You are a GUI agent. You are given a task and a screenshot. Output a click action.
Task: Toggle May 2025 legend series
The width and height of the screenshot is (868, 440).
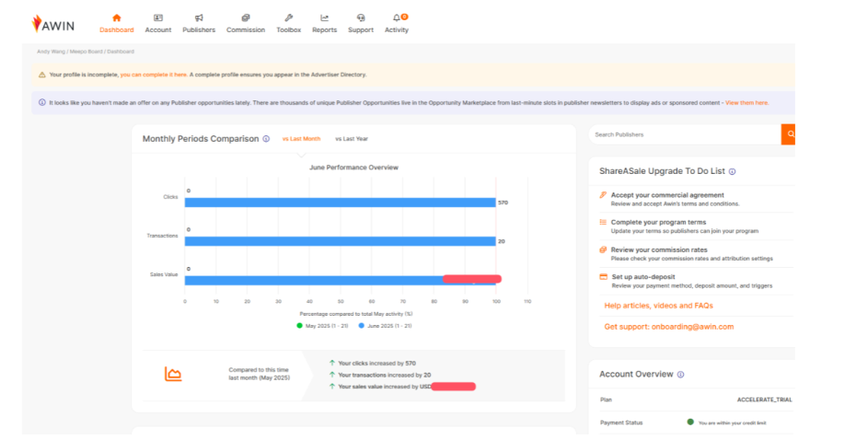point(322,326)
